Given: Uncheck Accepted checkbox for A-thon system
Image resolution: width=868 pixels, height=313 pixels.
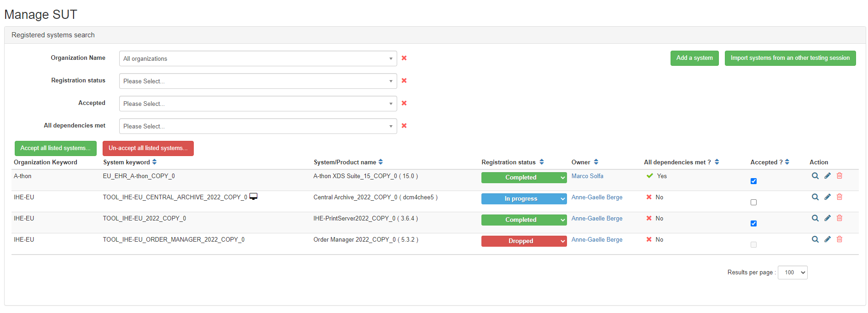Looking at the screenshot, I should pos(753,181).
